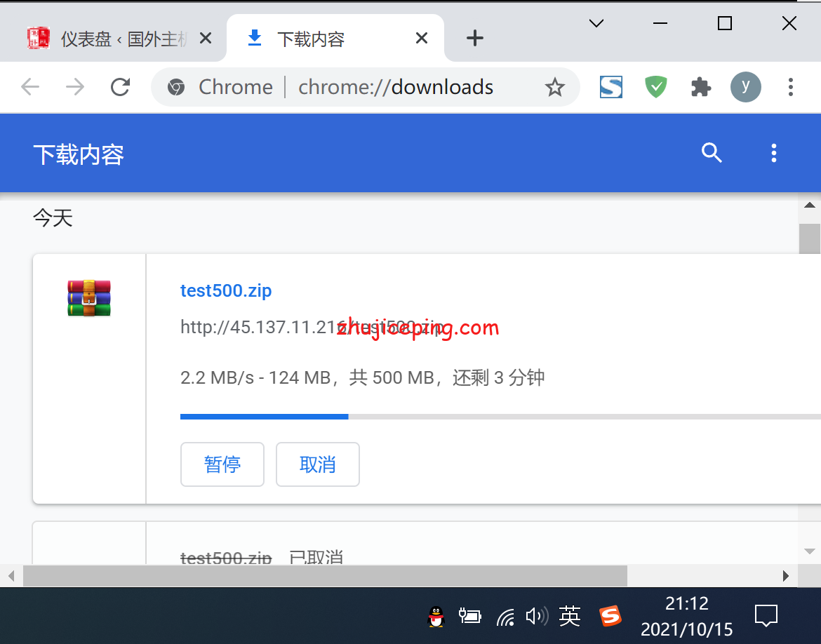Pause the download with 暂停
This screenshot has height=644, width=821.
[x=222, y=464]
